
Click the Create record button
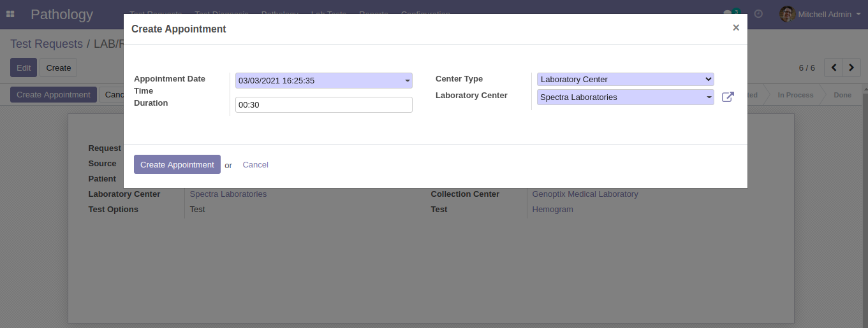click(x=58, y=68)
